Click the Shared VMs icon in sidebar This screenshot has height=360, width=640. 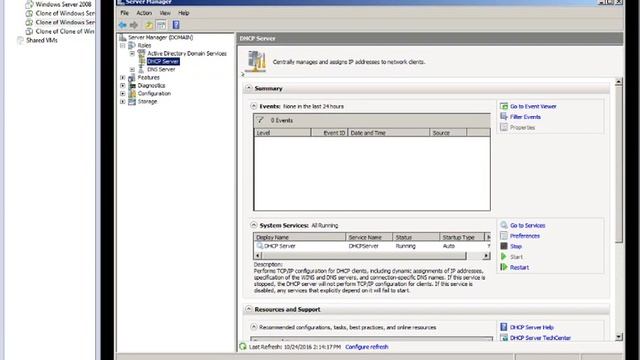(x=20, y=40)
